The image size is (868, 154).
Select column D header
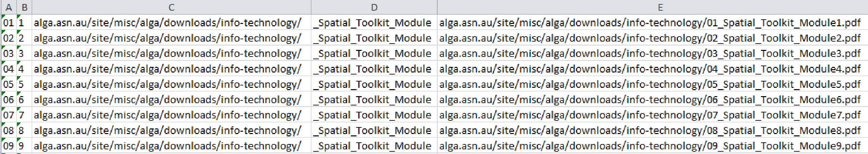[x=374, y=7]
